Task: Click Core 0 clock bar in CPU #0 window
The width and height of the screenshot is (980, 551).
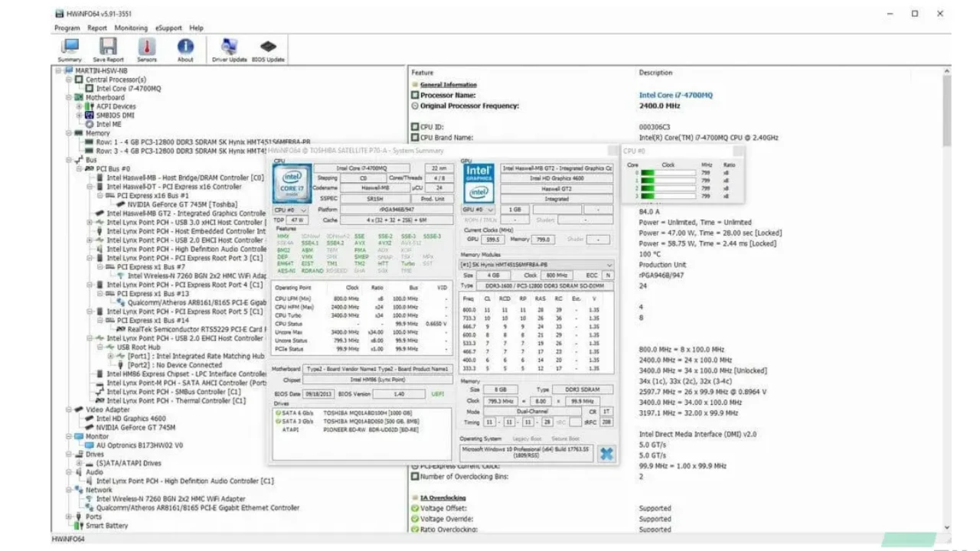Action: pyautogui.click(x=668, y=173)
